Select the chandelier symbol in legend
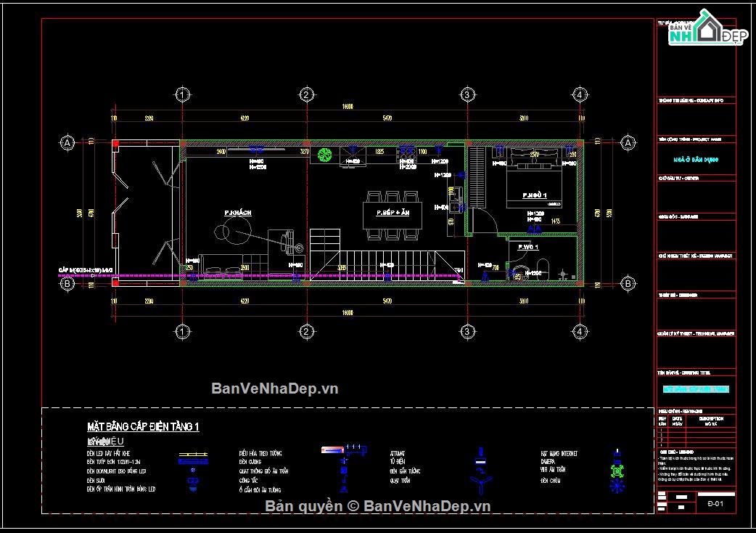This screenshot has width=756, height=533. [617, 487]
